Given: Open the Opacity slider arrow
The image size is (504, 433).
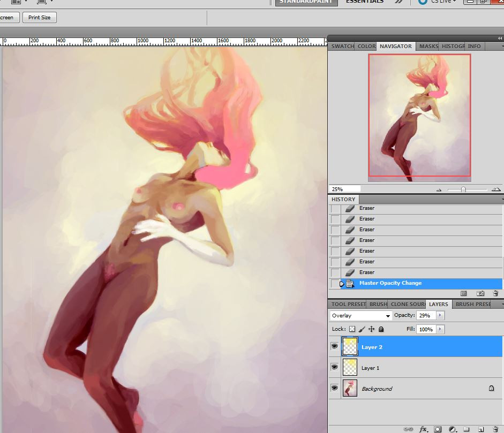Looking at the screenshot, I should point(440,315).
